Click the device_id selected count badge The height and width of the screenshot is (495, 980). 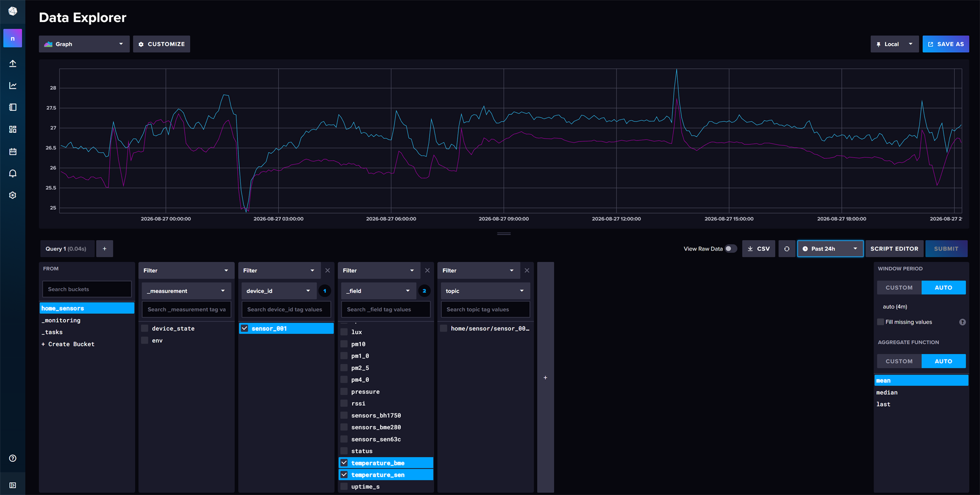(325, 291)
